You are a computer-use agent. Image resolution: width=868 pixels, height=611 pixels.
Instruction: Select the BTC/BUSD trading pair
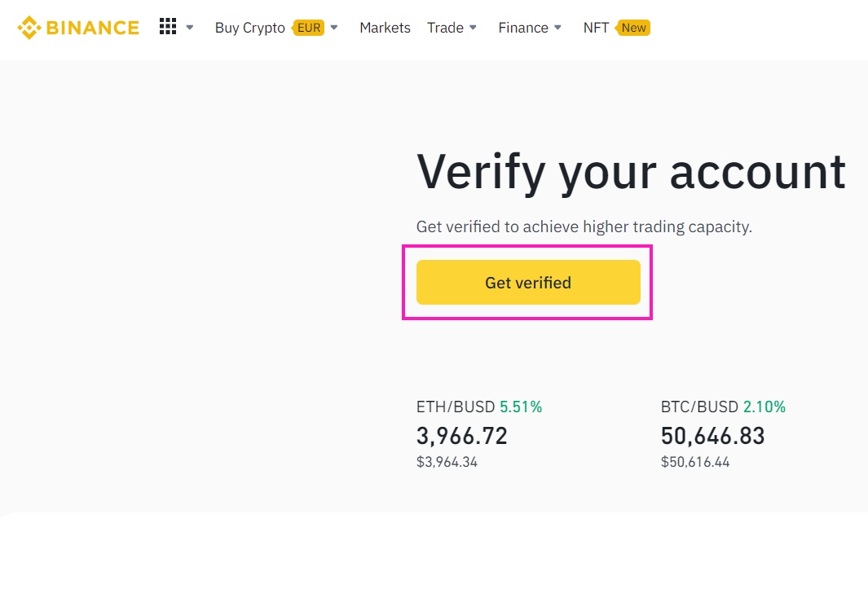click(x=699, y=407)
